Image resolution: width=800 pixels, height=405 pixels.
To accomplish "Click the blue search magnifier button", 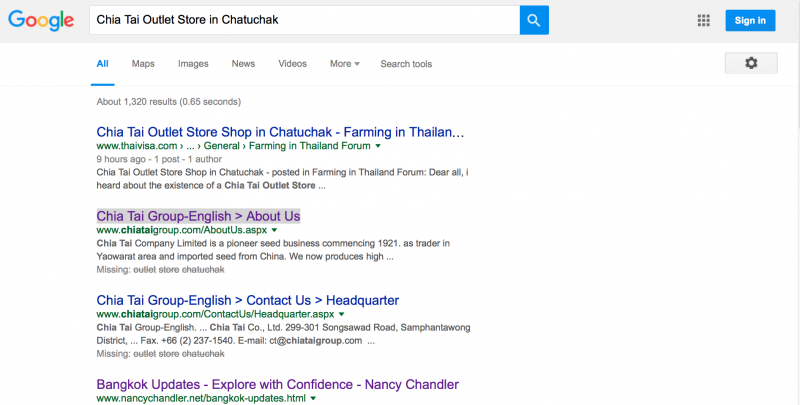I will pyautogui.click(x=534, y=20).
